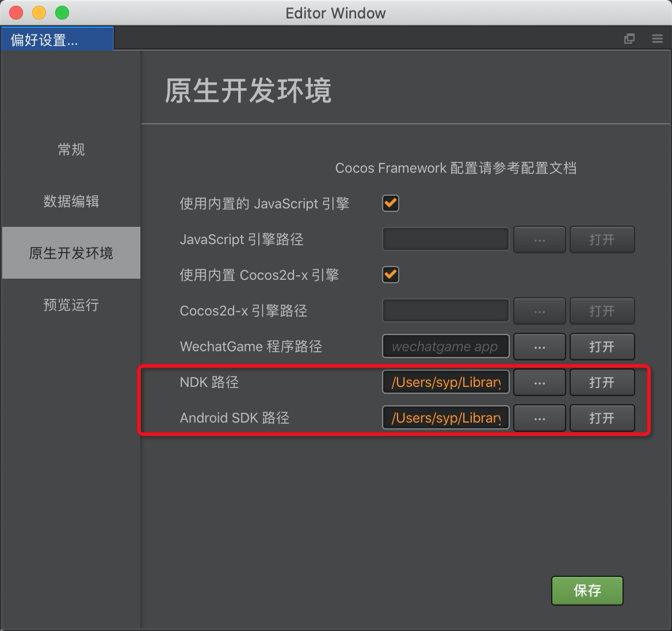Viewport: 672px width, 631px height.
Task: Click the NDK 路径 input field
Action: click(x=445, y=382)
